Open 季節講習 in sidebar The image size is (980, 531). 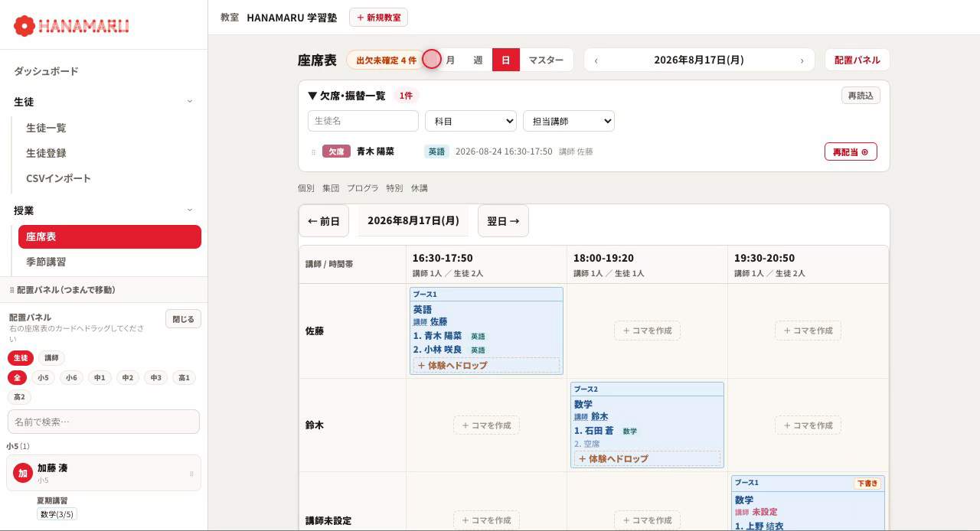point(46,262)
